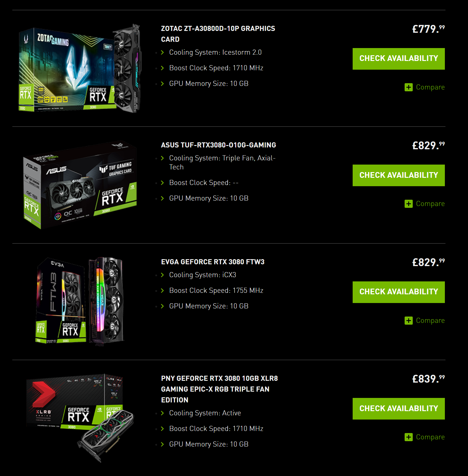Select the EVGA FTW3 product image
This screenshot has width=468, height=476.
point(80,301)
